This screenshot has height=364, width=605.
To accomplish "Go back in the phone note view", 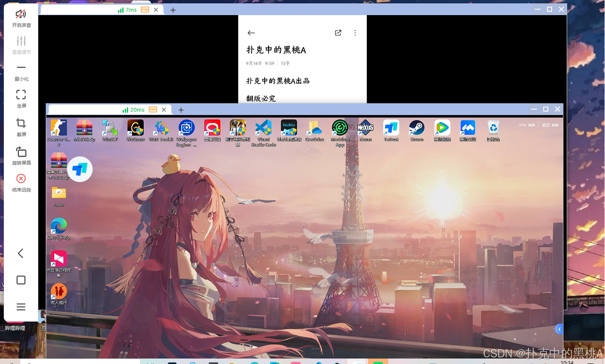I will click(251, 33).
